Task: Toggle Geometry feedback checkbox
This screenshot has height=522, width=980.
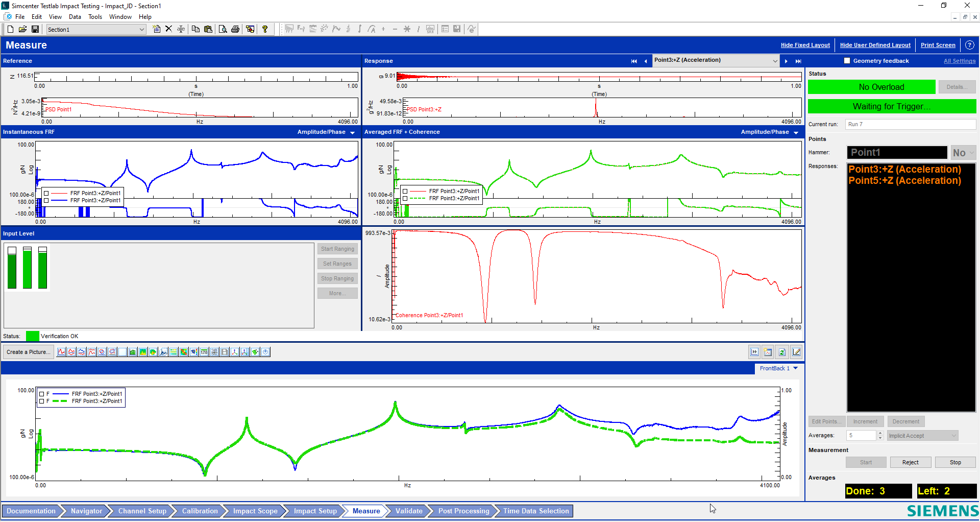Action: point(847,61)
